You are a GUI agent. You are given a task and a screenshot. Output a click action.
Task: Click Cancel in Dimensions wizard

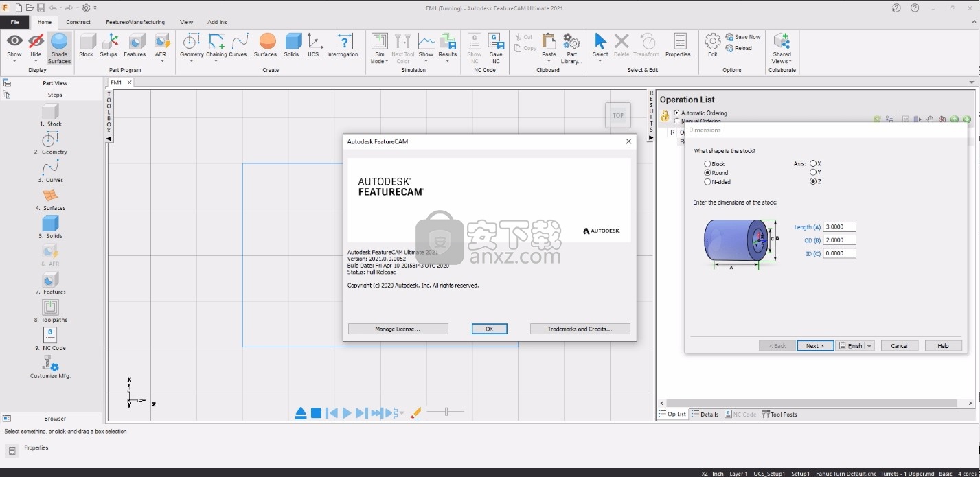(900, 346)
